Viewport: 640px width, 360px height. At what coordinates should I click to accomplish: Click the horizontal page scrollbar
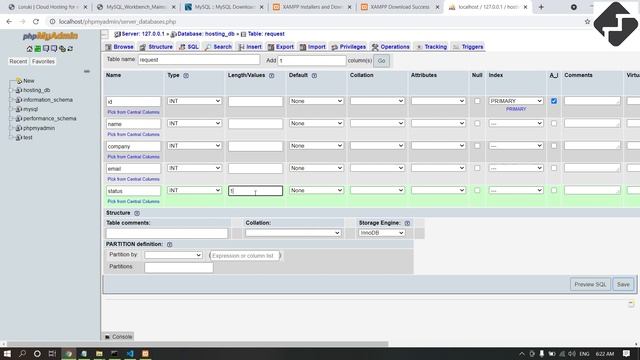[x=197, y=344]
